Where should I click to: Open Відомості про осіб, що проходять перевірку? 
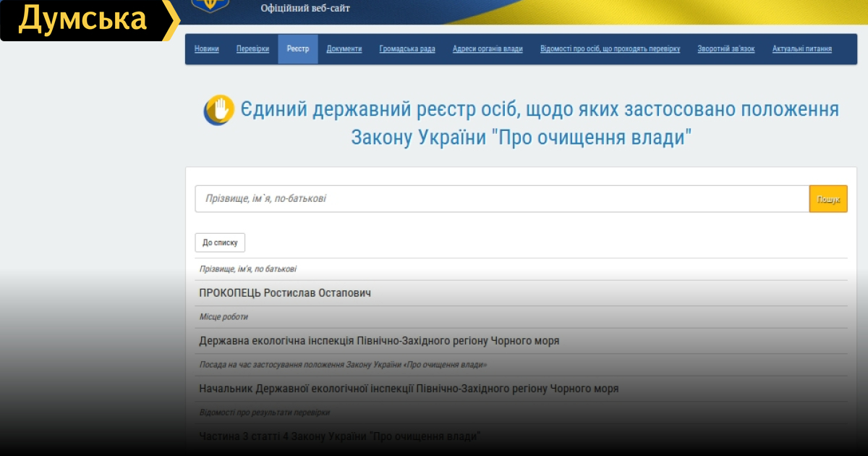(610, 49)
